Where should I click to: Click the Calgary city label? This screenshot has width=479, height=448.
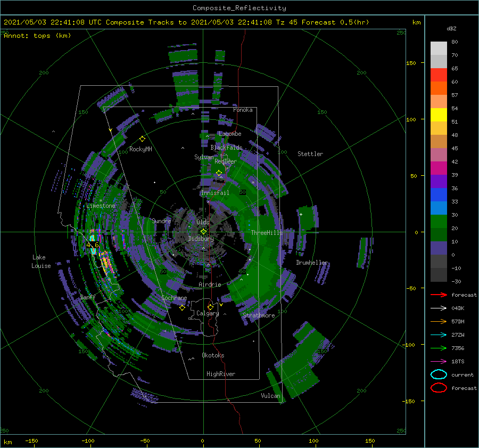(x=208, y=313)
